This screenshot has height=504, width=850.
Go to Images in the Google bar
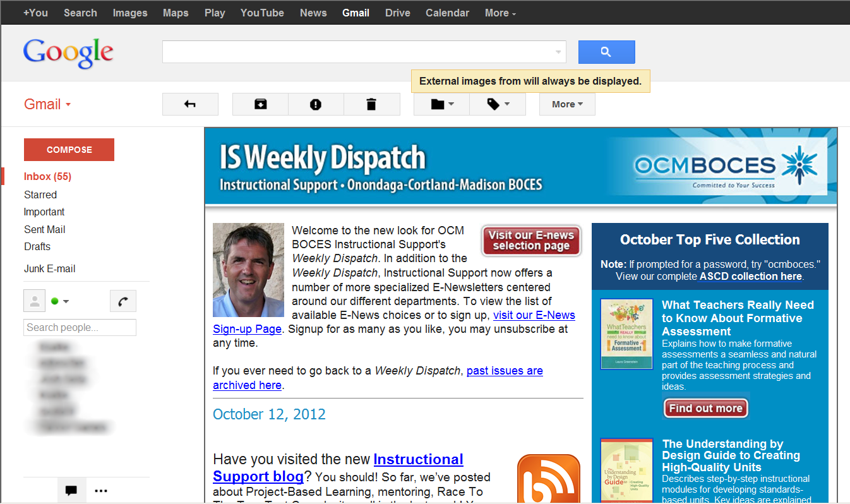tap(130, 13)
